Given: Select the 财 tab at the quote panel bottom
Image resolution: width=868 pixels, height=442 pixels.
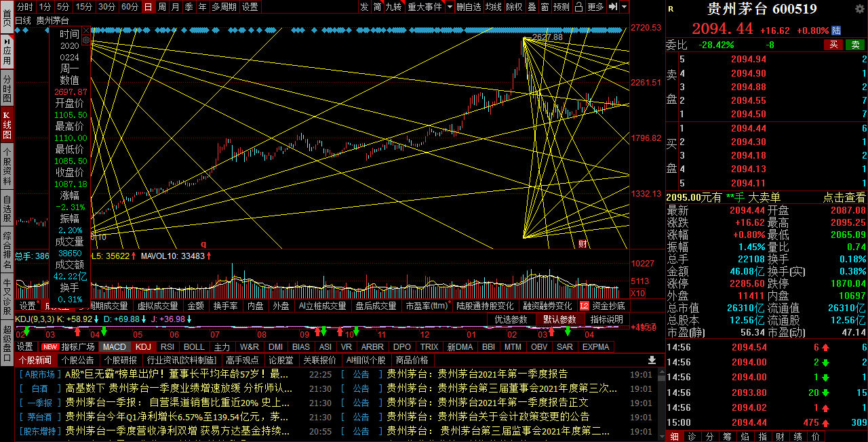Looking at the screenshot, I should coord(779,437).
